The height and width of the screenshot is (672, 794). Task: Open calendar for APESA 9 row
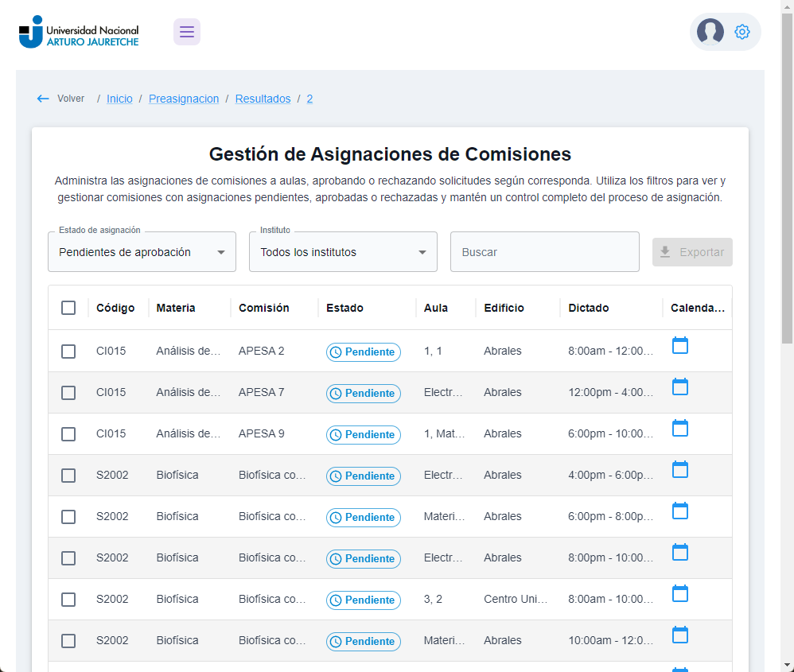pyautogui.click(x=679, y=429)
